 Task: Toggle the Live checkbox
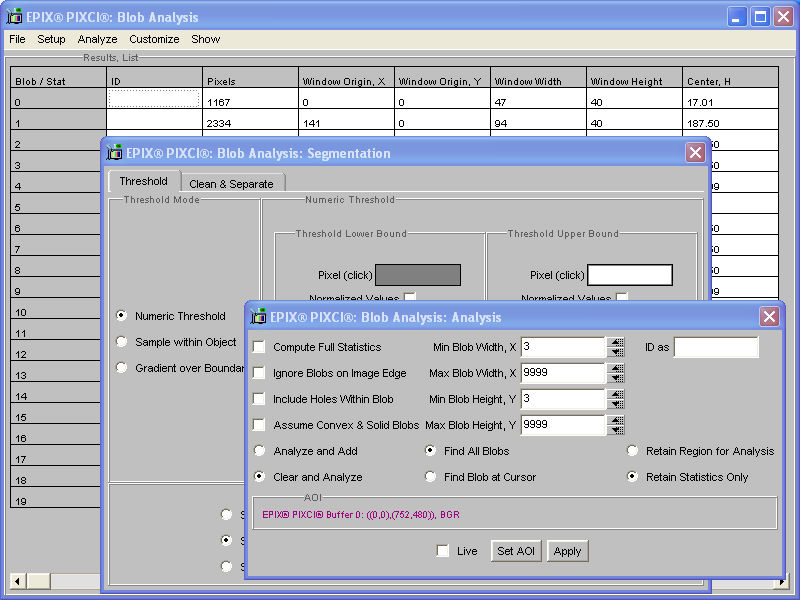pos(443,551)
